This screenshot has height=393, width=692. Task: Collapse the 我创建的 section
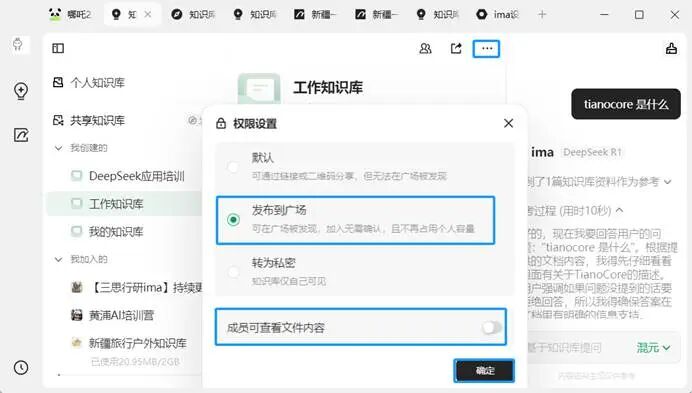pyautogui.click(x=58, y=148)
